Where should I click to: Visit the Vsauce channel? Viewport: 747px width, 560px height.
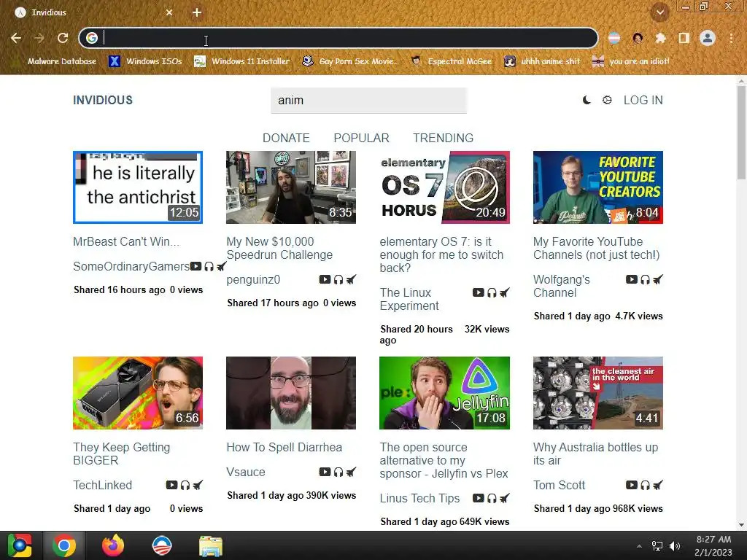[x=246, y=472]
